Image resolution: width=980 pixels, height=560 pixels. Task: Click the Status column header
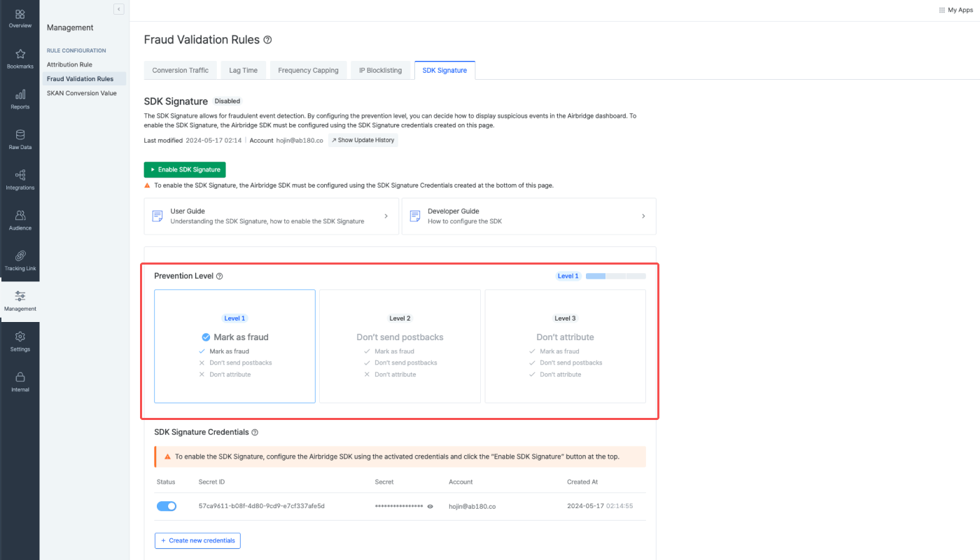pyautogui.click(x=166, y=482)
